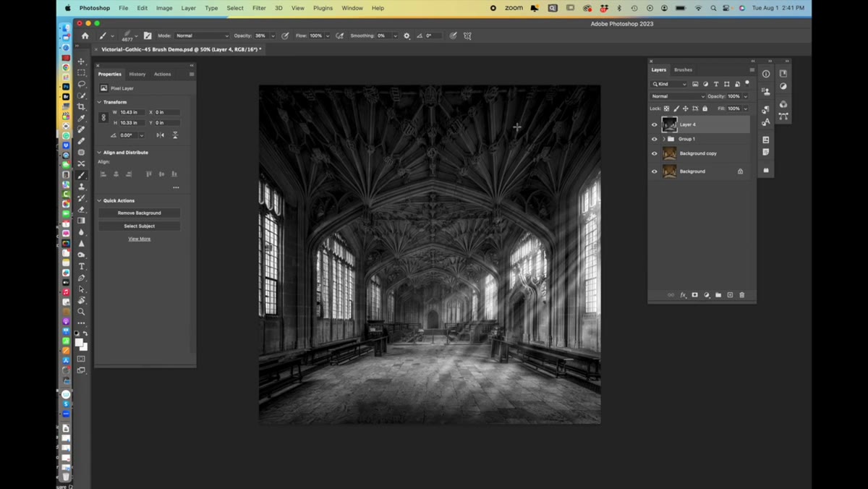Toggle airbrush-style build-up effect

pyautogui.click(x=340, y=35)
